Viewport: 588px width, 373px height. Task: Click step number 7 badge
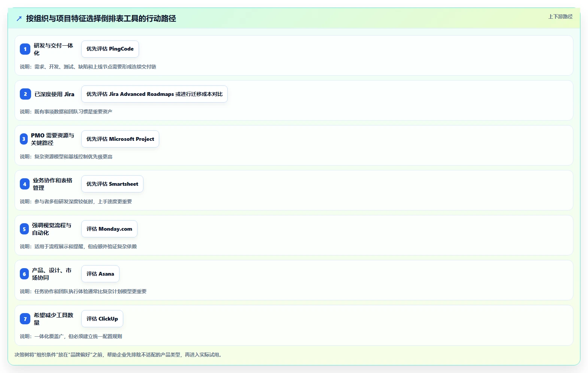tap(25, 319)
